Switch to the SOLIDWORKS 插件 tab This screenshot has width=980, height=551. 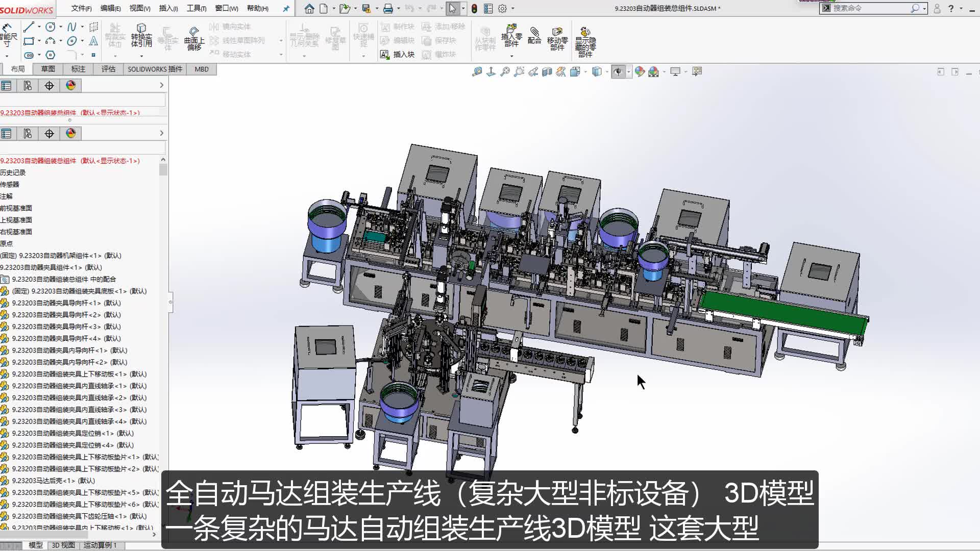155,69
